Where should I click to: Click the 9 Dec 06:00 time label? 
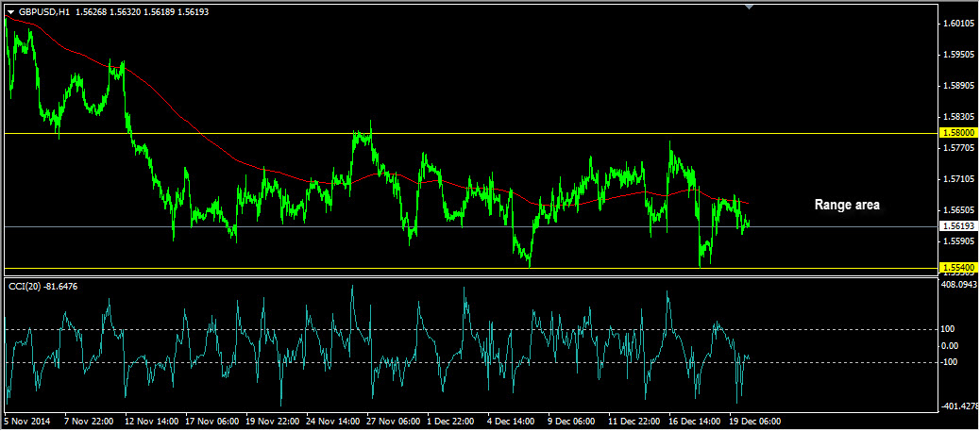click(572, 421)
